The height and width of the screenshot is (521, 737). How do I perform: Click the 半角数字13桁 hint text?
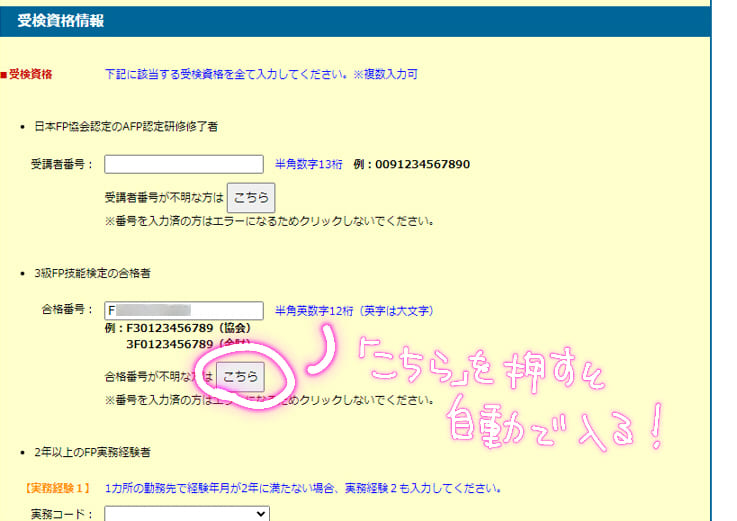pos(310,165)
